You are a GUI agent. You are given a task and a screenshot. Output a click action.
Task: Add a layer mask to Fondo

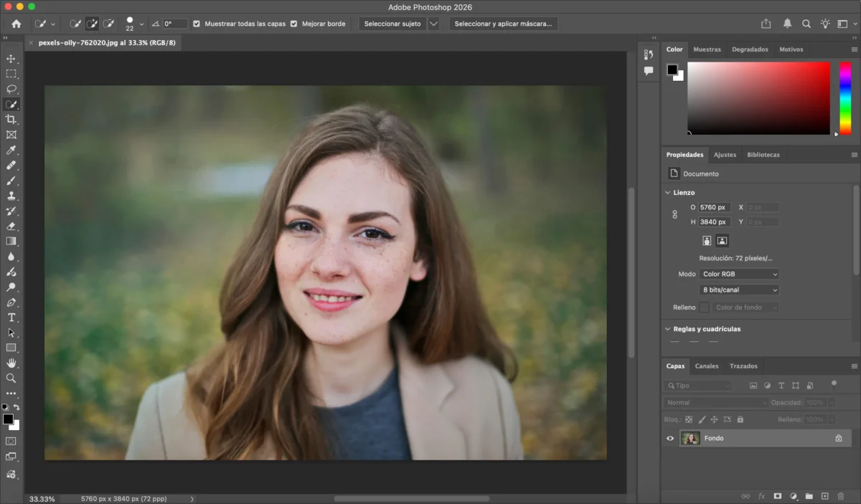tap(777, 496)
